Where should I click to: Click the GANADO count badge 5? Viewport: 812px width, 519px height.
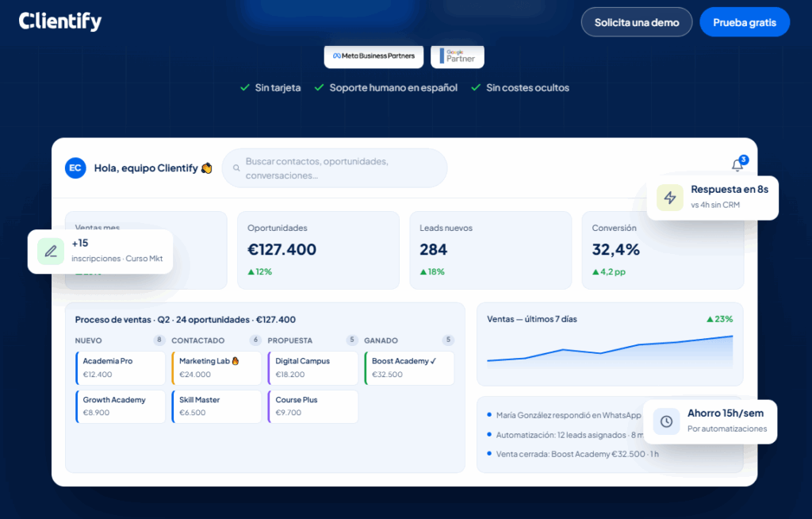[x=448, y=340]
